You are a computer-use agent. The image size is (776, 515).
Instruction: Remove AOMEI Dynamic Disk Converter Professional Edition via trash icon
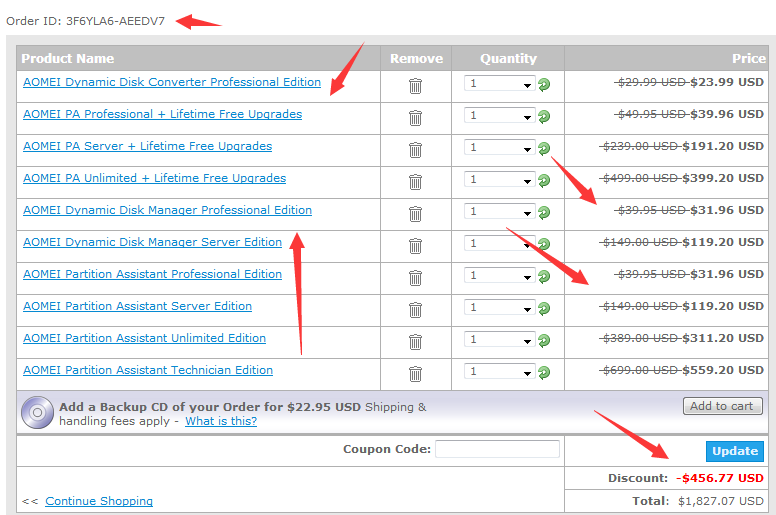(415, 86)
